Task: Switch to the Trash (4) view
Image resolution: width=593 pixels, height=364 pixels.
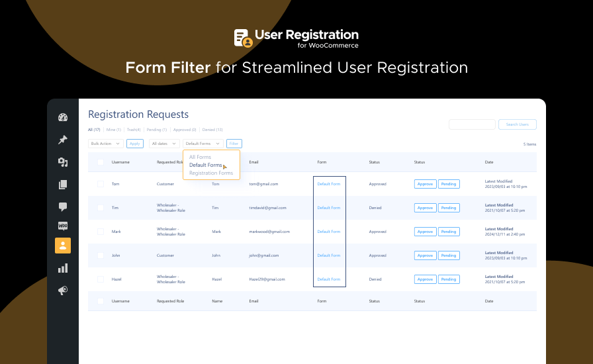Action: 134,130
